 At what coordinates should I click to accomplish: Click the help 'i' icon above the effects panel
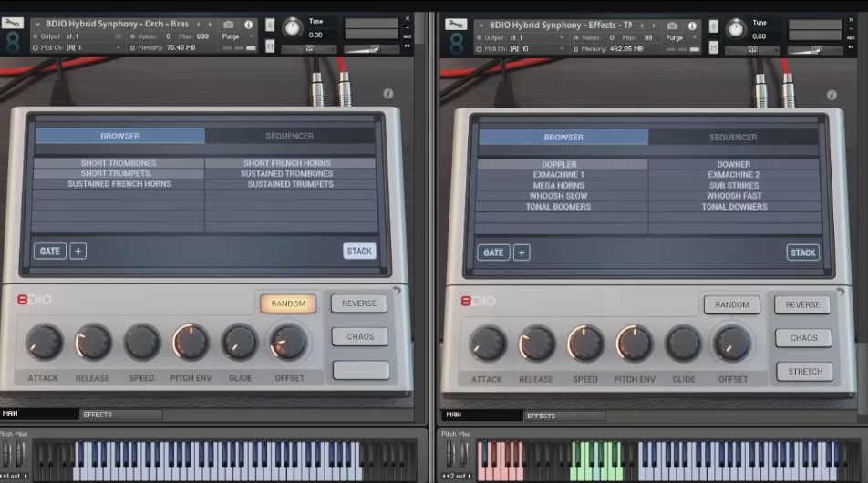click(x=832, y=95)
